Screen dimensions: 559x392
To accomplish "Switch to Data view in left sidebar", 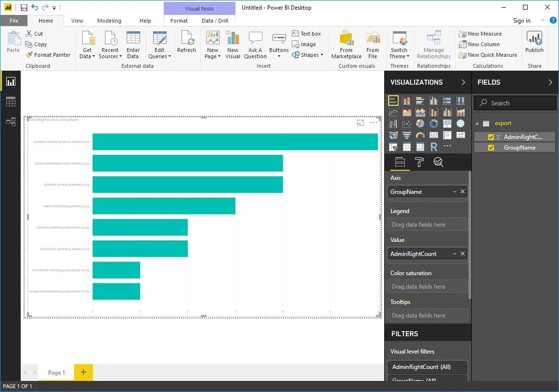I will pos(11,102).
